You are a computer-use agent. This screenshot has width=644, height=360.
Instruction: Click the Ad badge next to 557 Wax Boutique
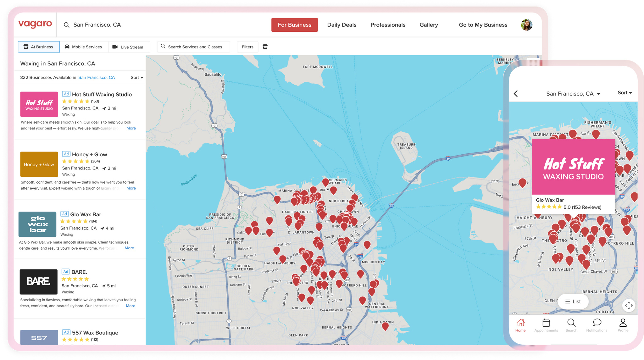[x=66, y=332]
